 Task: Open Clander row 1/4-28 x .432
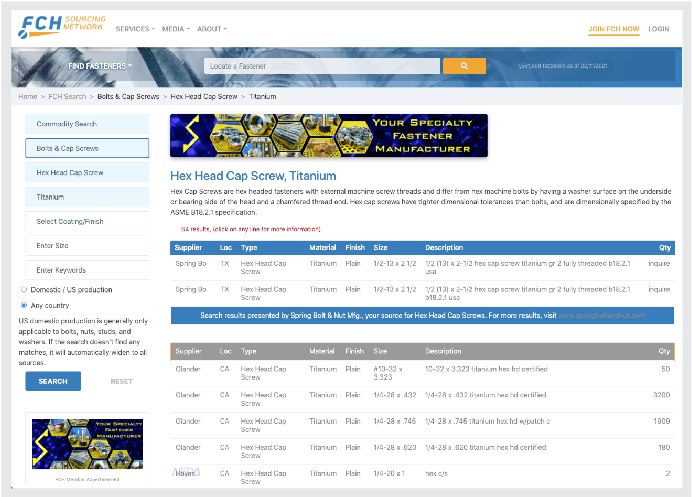tap(422, 399)
